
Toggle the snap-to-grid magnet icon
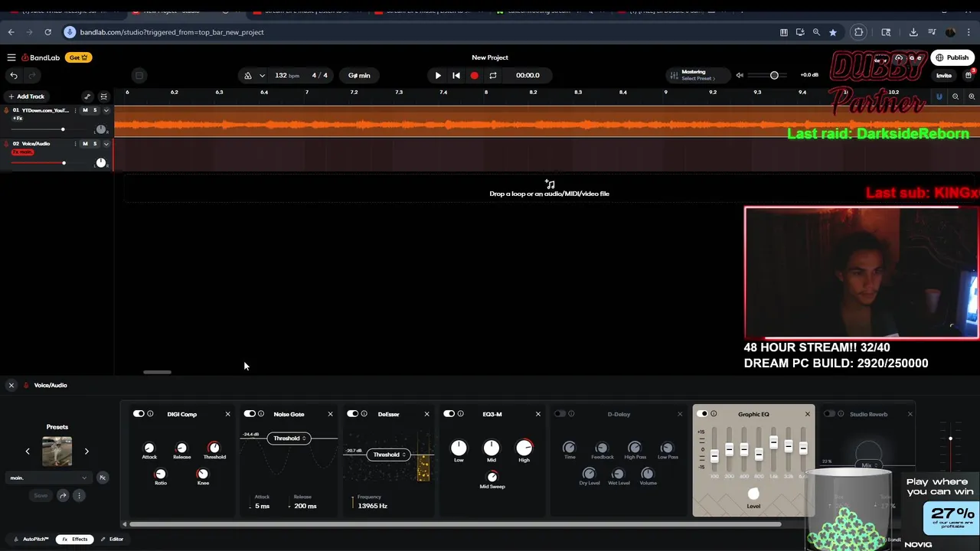(x=939, y=96)
